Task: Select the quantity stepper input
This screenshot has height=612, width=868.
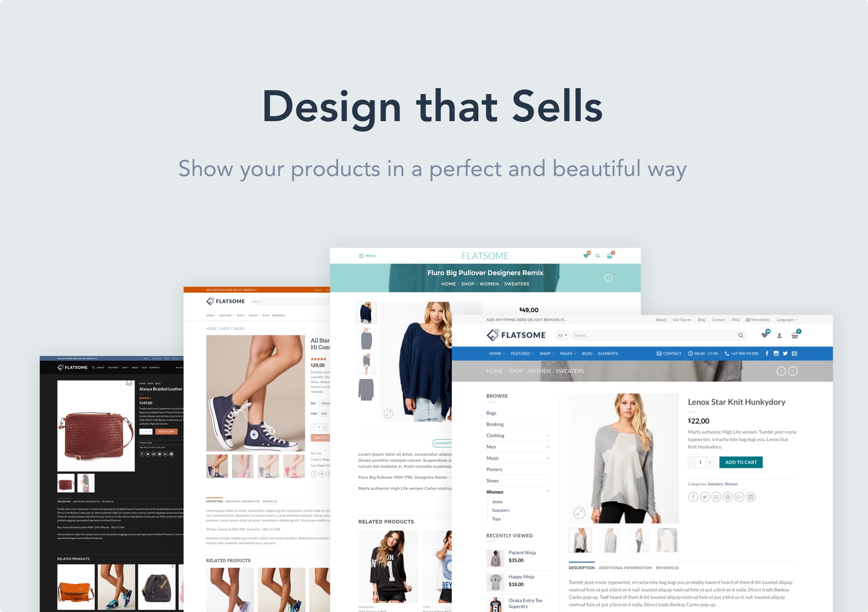Action: 701,462
